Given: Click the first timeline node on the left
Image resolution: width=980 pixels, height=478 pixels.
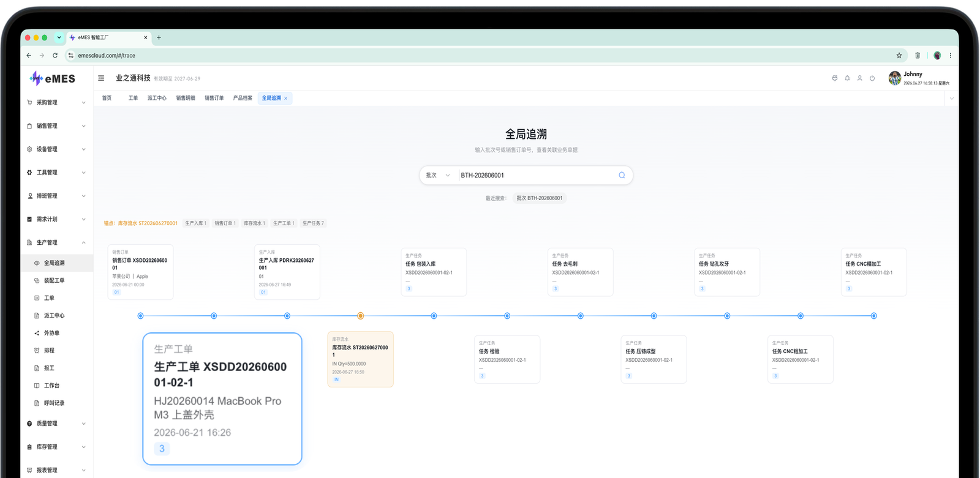Looking at the screenshot, I should coord(140,316).
